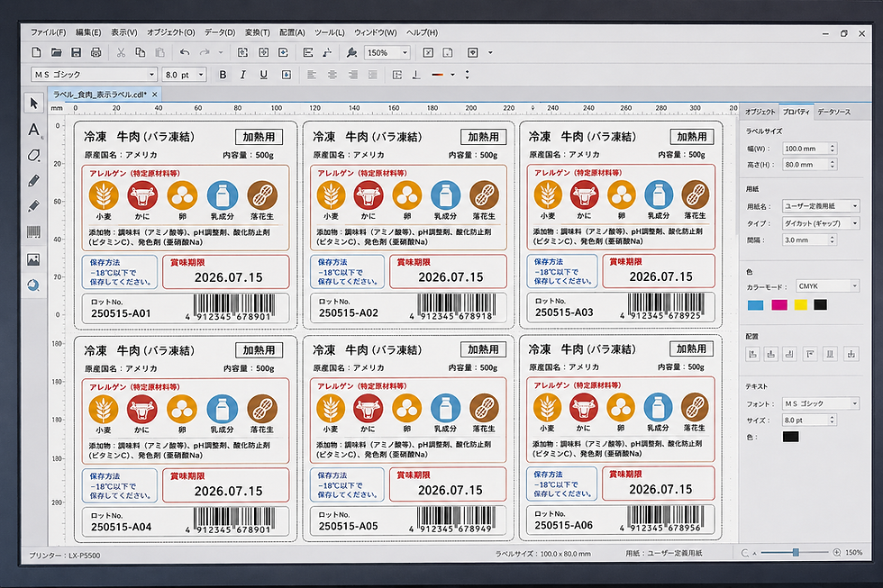
Task: Toggle underline formatting
Action: click(x=263, y=74)
